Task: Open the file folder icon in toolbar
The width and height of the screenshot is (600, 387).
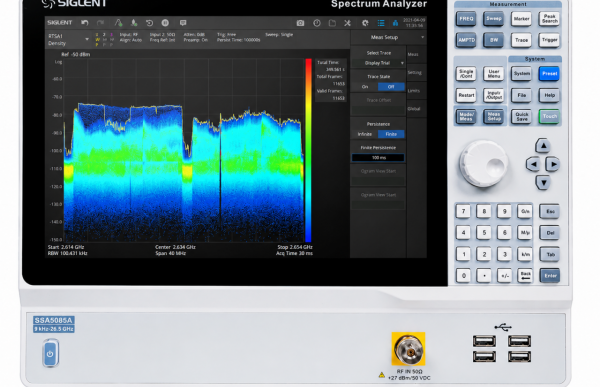Action: tap(332, 23)
